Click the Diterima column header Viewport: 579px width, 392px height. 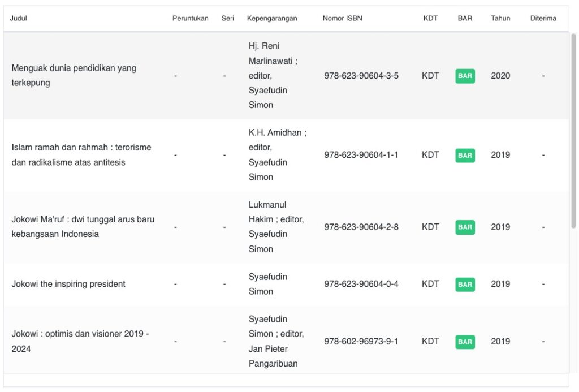pyautogui.click(x=543, y=18)
